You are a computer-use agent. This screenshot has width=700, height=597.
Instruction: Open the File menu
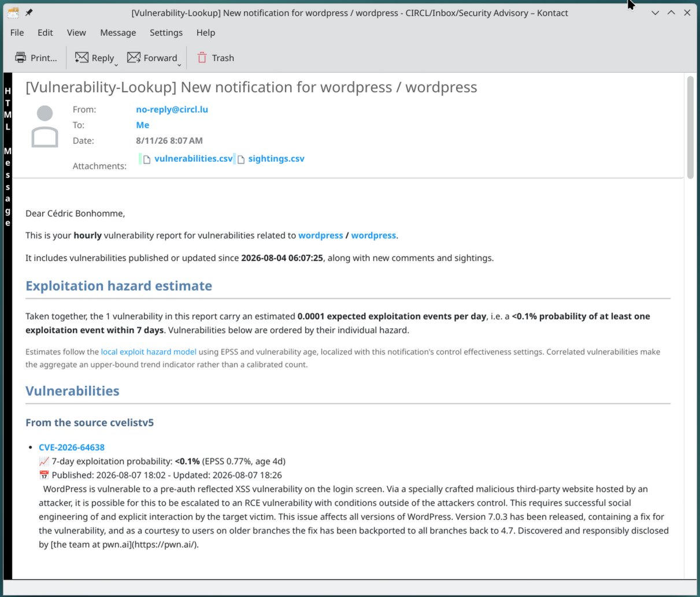(x=17, y=32)
